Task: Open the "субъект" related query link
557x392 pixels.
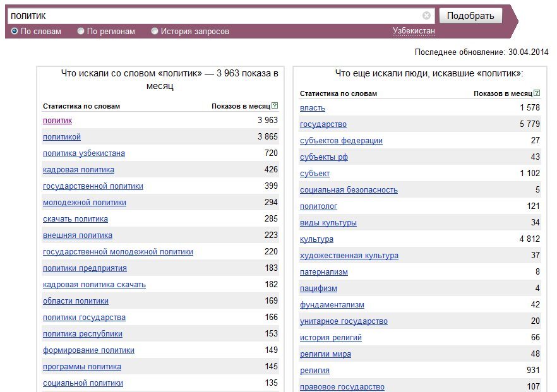Action: pos(314,173)
